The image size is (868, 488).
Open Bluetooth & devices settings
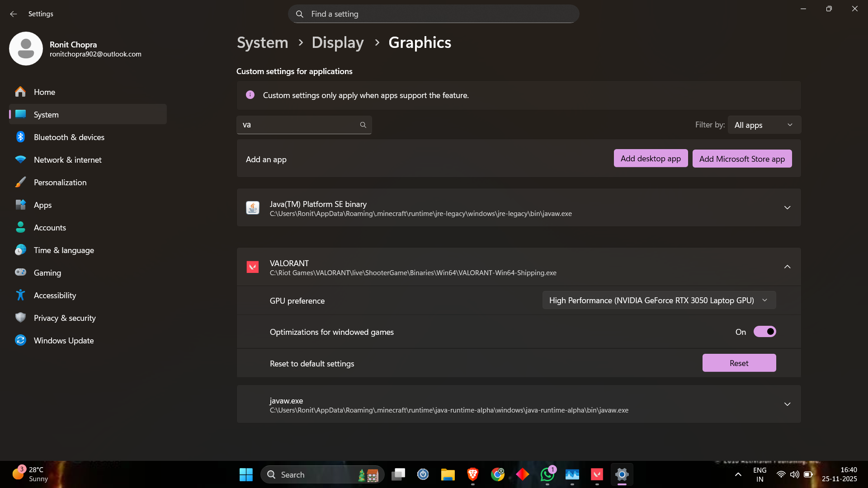[x=69, y=137]
